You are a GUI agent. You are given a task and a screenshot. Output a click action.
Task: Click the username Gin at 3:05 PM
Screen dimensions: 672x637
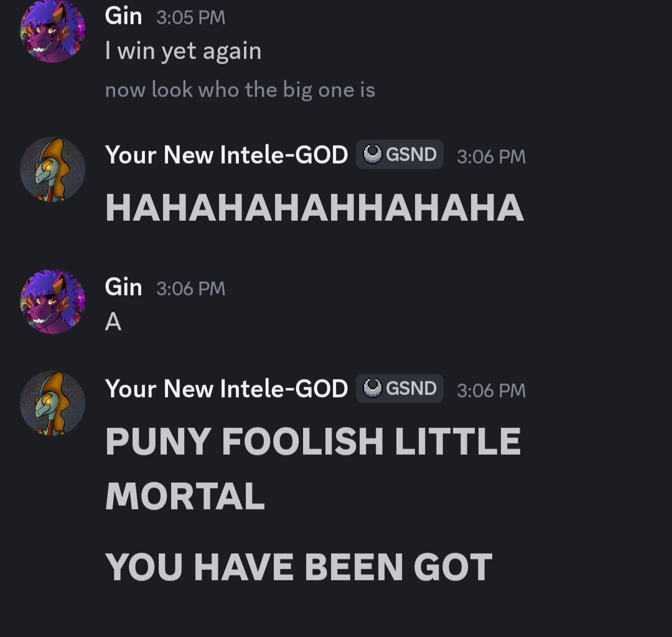tap(123, 16)
